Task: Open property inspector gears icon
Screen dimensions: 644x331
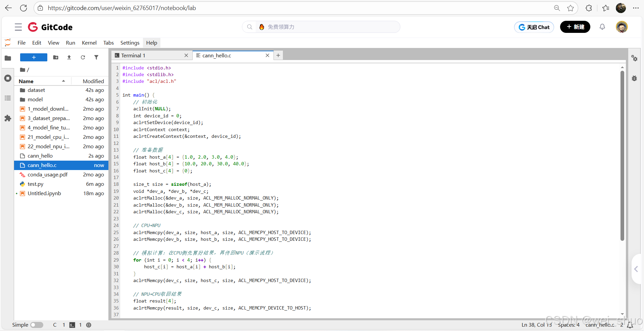Action: tap(634, 58)
